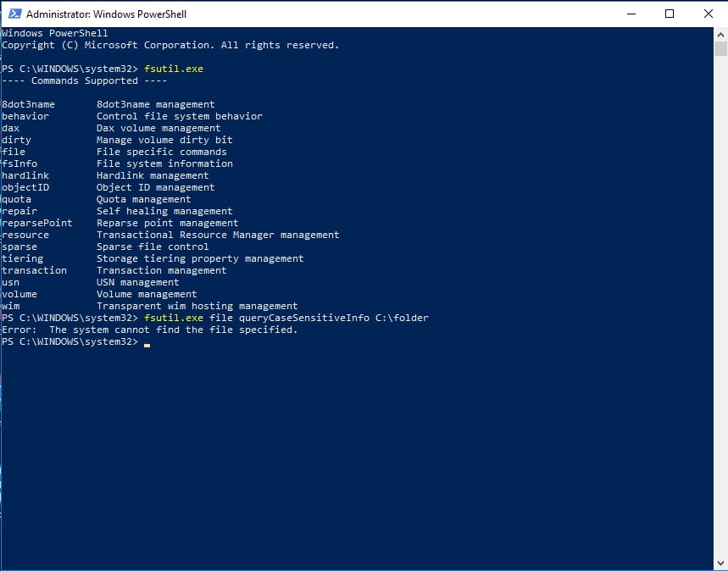The image size is (728, 571).
Task: Click the scrollbar up arrow
Action: tap(721, 35)
